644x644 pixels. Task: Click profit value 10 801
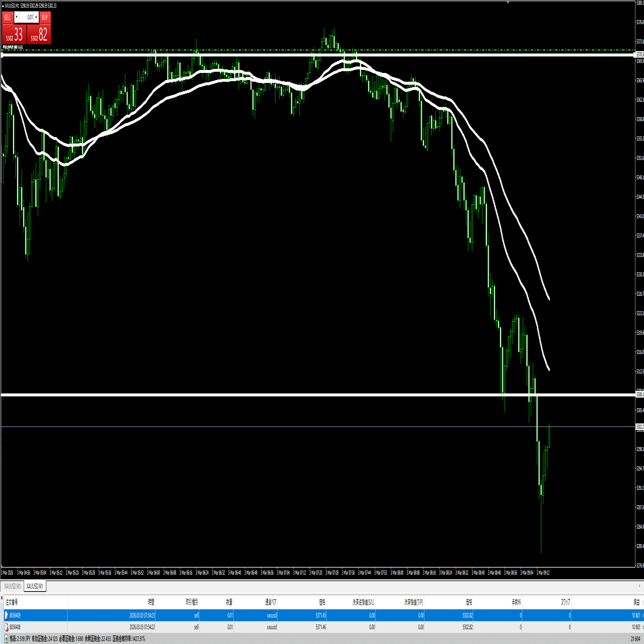(x=636, y=615)
